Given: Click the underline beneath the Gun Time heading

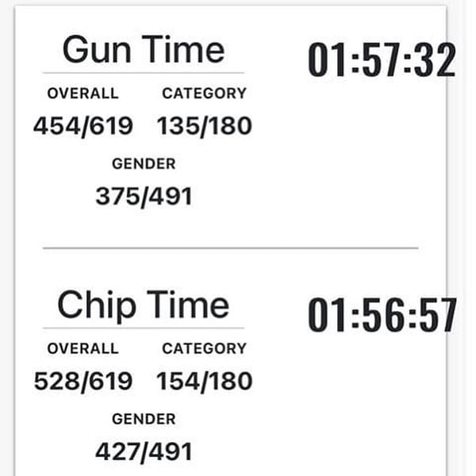Looking at the screenshot, I should pyautogui.click(x=144, y=73).
